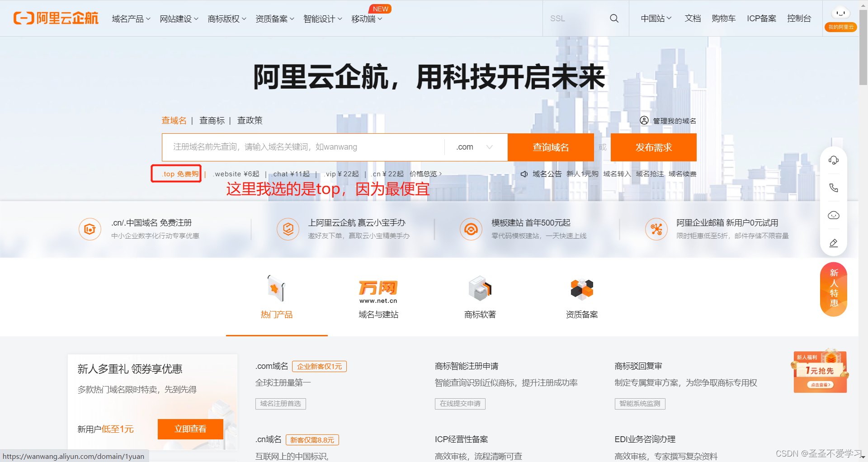The height and width of the screenshot is (462, 868).
Task: Click the .cn ¥22起 link
Action: point(387,174)
